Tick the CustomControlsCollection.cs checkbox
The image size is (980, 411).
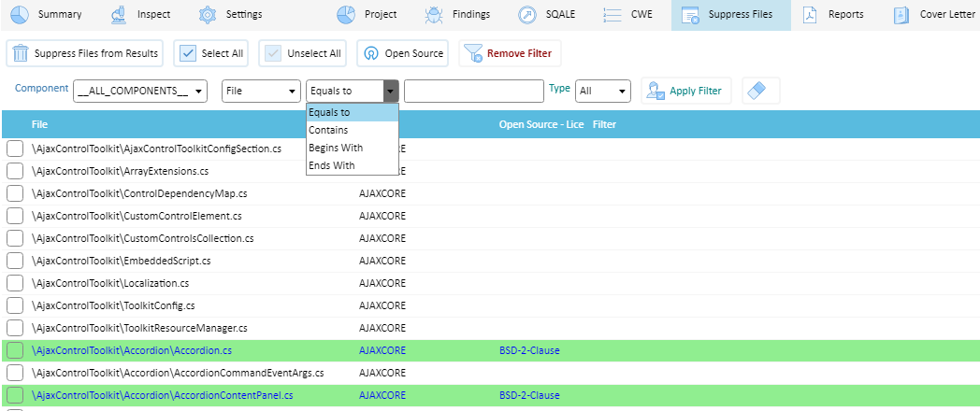point(15,238)
